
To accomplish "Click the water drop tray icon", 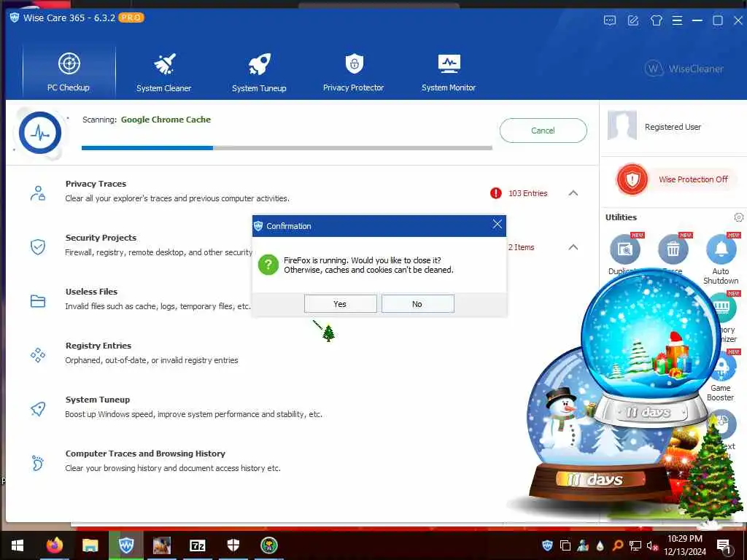I will 600,545.
